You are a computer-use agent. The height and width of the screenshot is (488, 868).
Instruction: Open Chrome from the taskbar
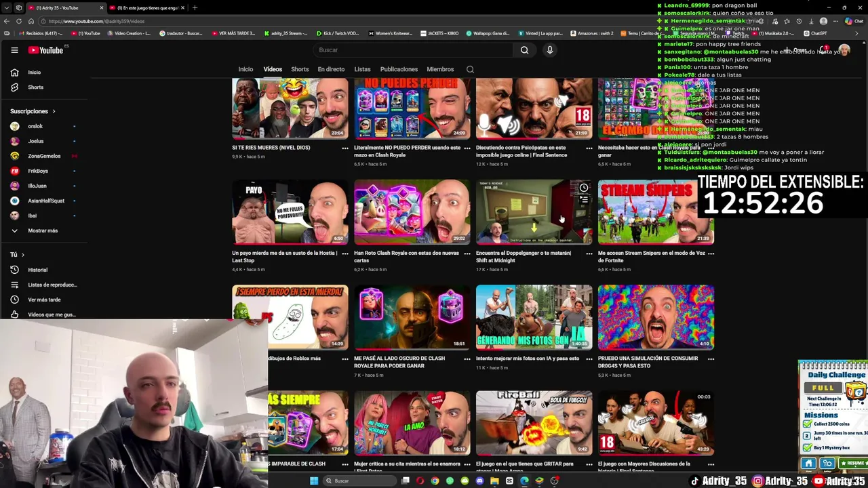(x=435, y=481)
